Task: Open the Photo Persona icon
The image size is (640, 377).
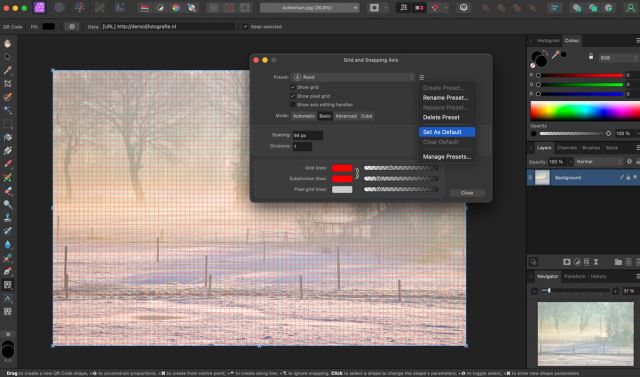Action: pos(39,7)
